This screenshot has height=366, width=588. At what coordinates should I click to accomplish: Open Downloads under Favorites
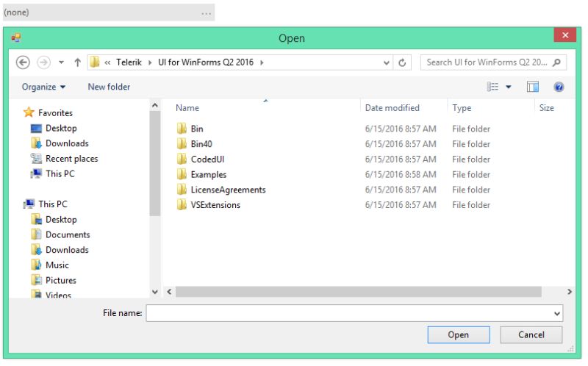pyautogui.click(x=67, y=143)
